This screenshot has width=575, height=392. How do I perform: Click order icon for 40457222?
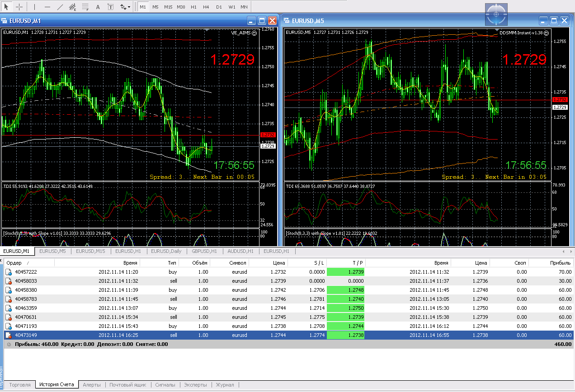pyautogui.click(x=9, y=272)
